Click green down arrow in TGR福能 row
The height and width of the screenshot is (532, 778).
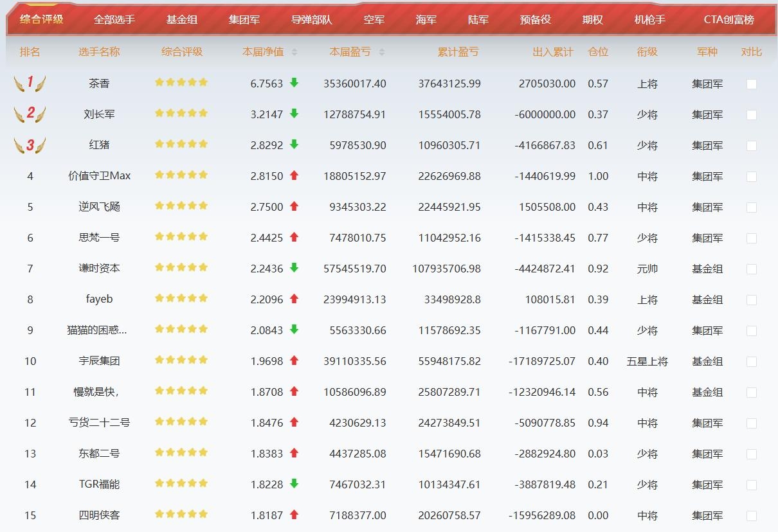click(294, 484)
